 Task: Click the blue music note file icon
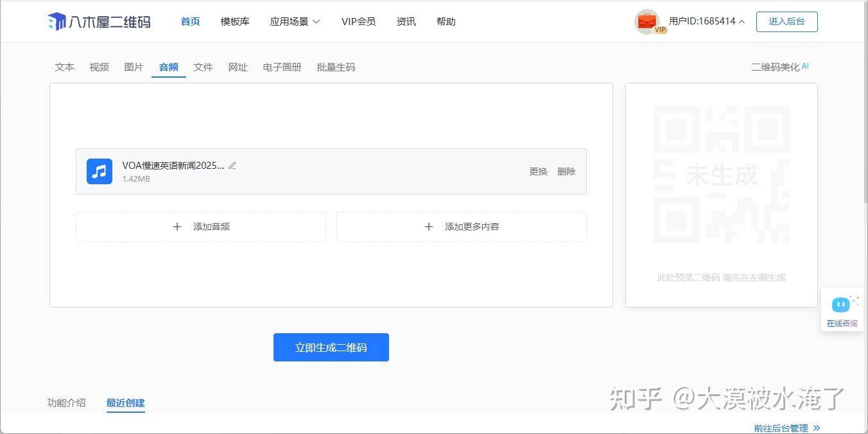point(100,171)
